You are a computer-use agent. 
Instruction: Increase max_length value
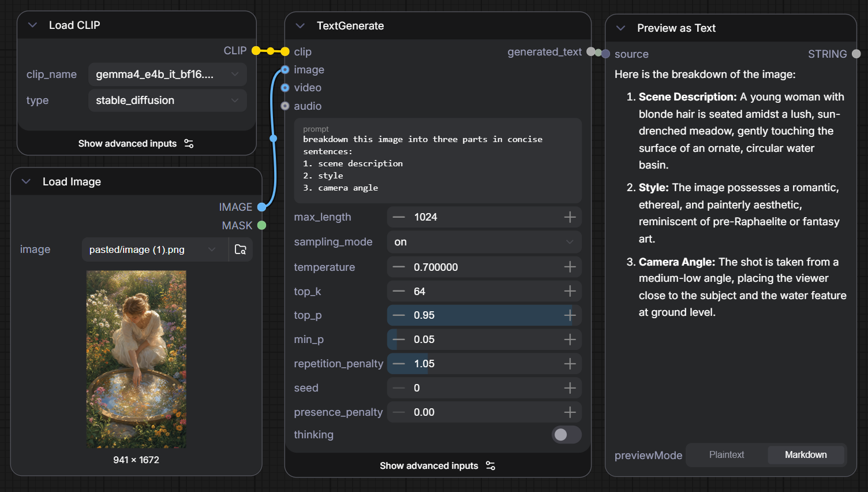(x=570, y=217)
